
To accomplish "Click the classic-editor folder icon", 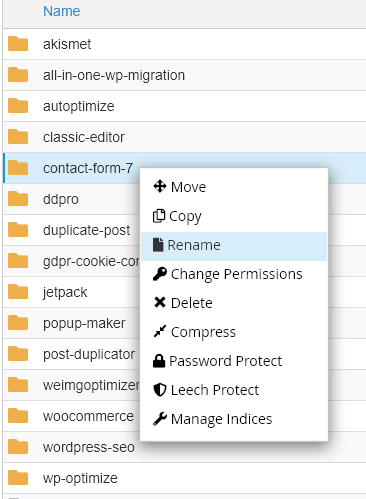I will 18,137.
